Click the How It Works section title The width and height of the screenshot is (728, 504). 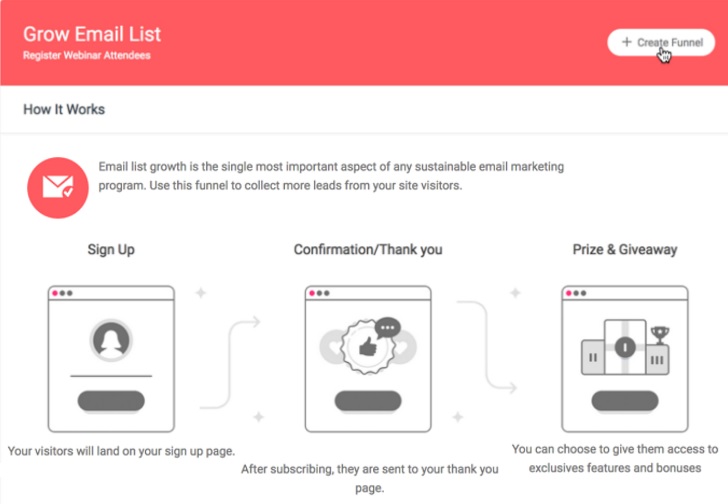point(64,110)
